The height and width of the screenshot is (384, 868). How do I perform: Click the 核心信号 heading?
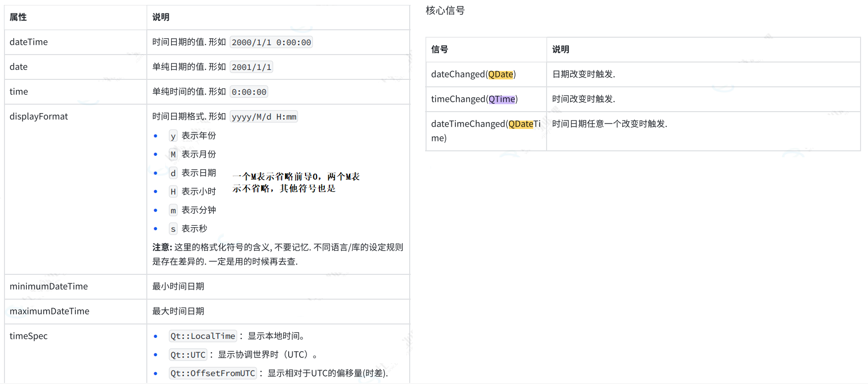point(445,10)
